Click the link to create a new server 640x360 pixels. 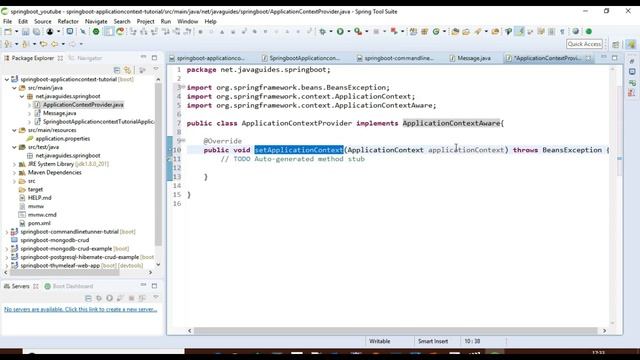pos(80,309)
